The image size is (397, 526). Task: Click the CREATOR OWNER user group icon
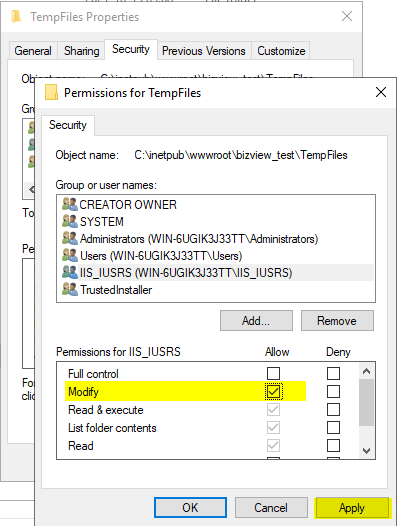(70, 204)
